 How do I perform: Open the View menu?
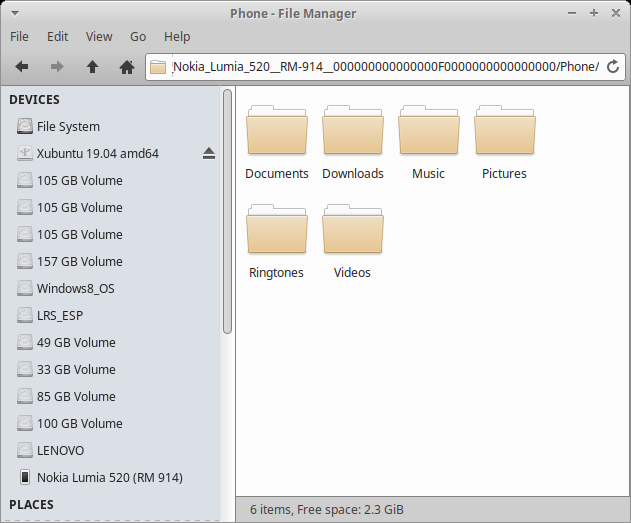99,36
